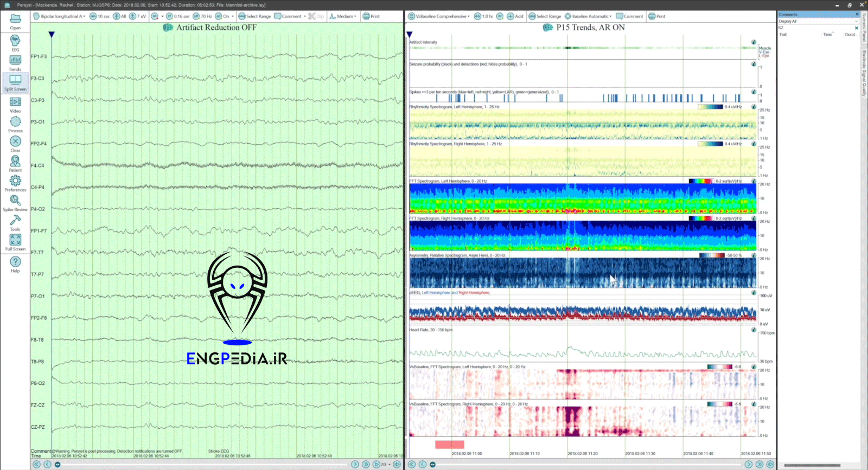Viewport: 868px width, 470px height.
Task: Close the Comments panel
Action: tap(857, 14)
